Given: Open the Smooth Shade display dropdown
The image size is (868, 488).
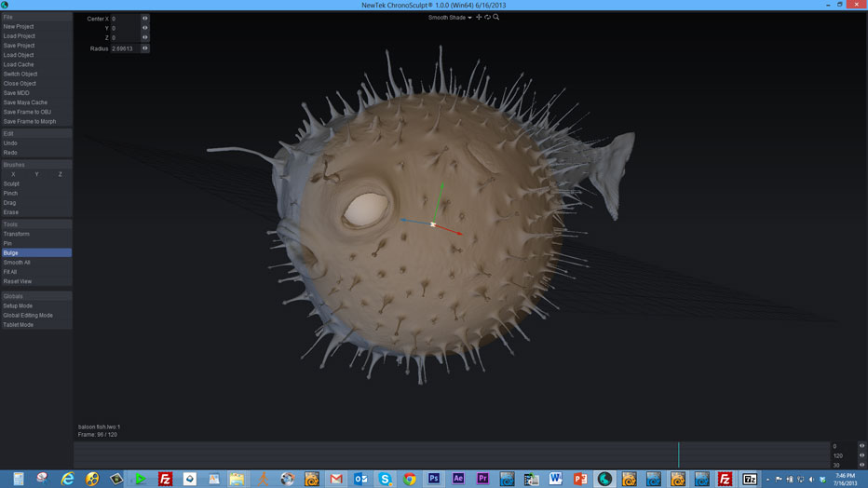Looking at the screenshot, I should pos(450,18).
